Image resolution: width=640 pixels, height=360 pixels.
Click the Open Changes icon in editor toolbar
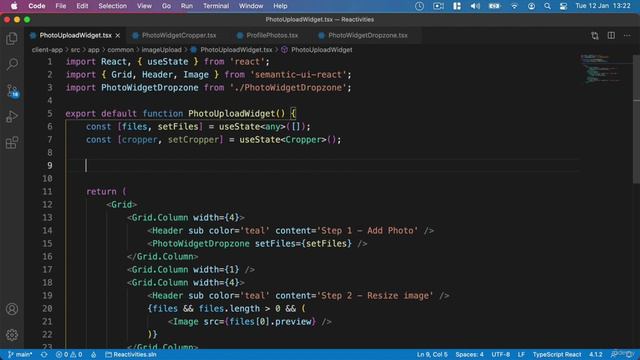[595, 36]
